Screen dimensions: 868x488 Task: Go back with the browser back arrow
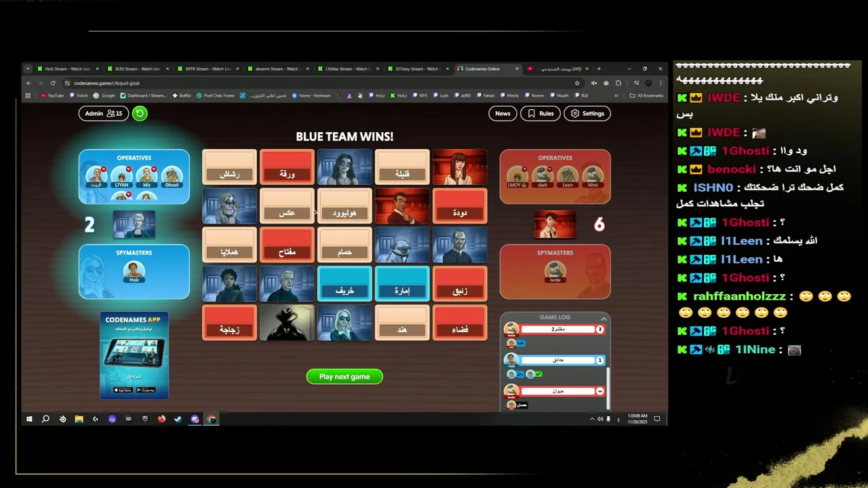(28, 83)
